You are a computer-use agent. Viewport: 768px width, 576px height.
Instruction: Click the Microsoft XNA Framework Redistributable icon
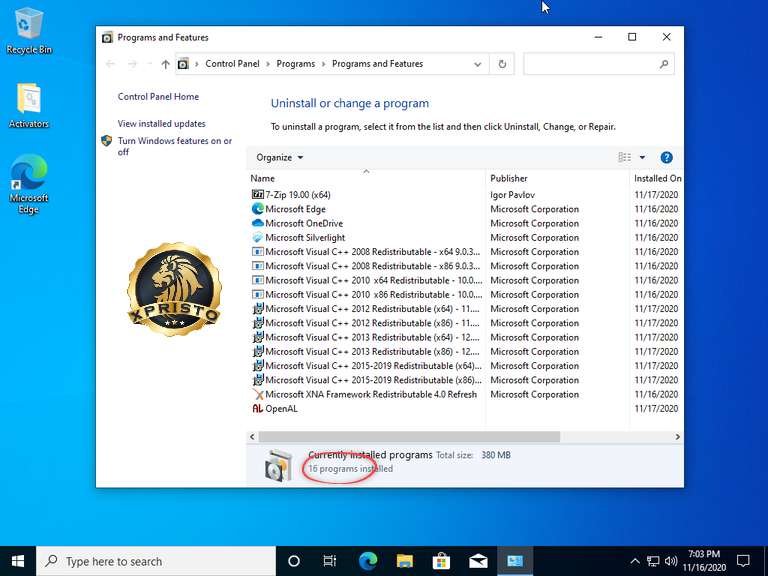coord(258,394)
